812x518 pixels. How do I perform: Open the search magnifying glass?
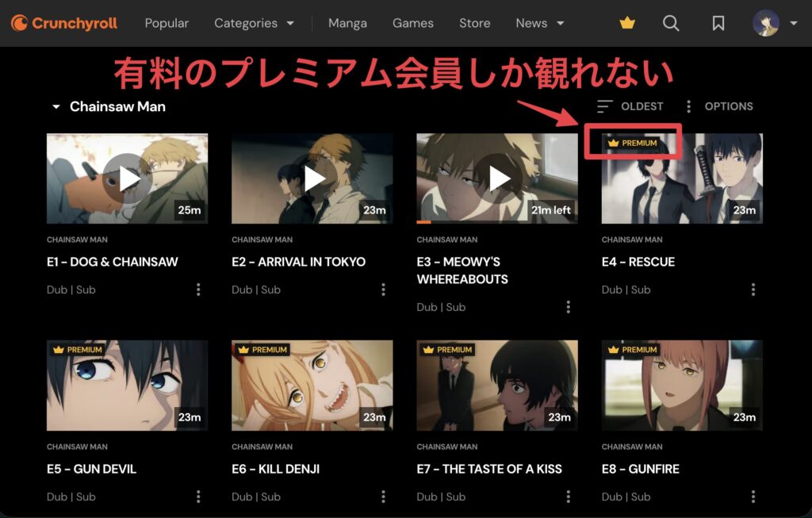tap(671, 23)
